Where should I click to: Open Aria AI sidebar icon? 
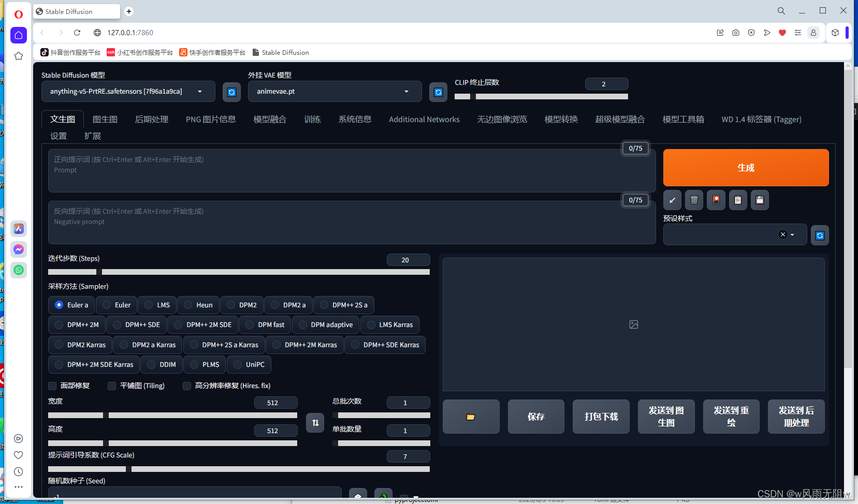pos(19,229)
